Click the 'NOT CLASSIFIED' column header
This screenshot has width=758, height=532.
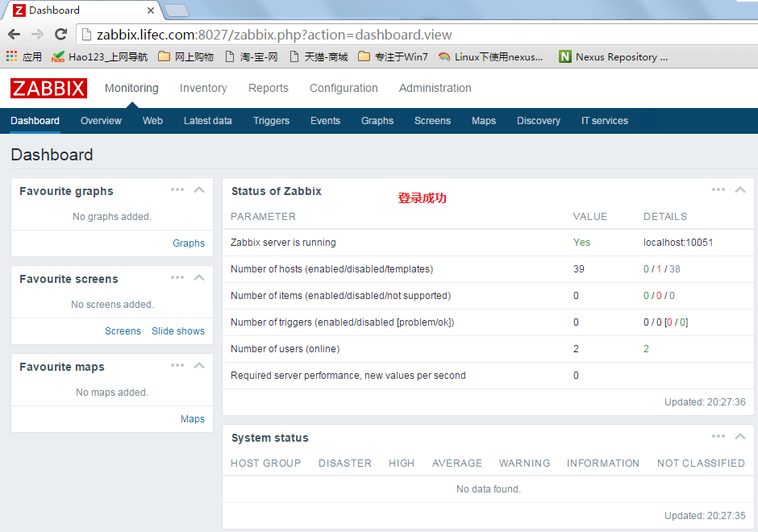(x=701, y=463)
